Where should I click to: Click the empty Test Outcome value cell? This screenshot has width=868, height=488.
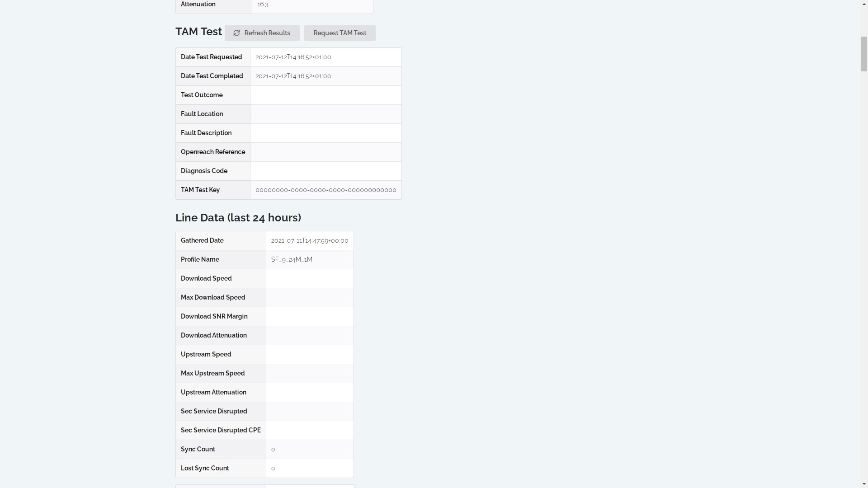(x=325, y=95)
